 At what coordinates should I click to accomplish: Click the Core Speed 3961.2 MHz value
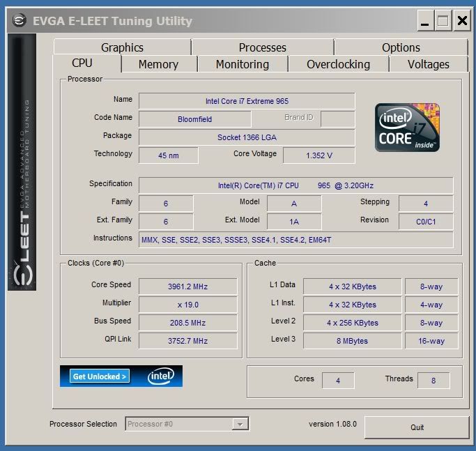pyautogui.click(x=188, y=286)
